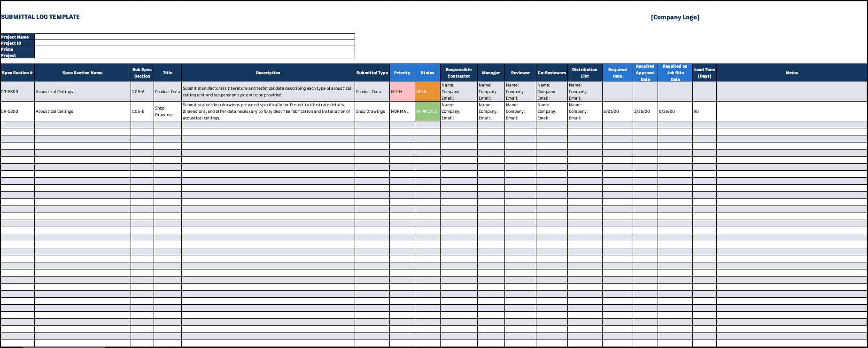Click the Submittal Type column header
The height and width of the screenshot is (348, 868).
tap(372, 73)
